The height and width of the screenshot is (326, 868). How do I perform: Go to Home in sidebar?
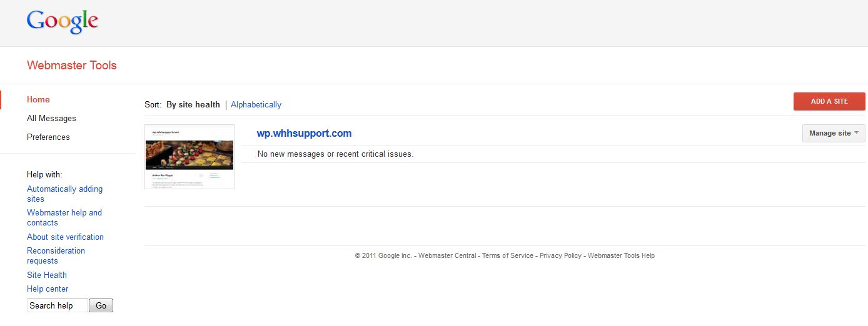click(38, 100)
